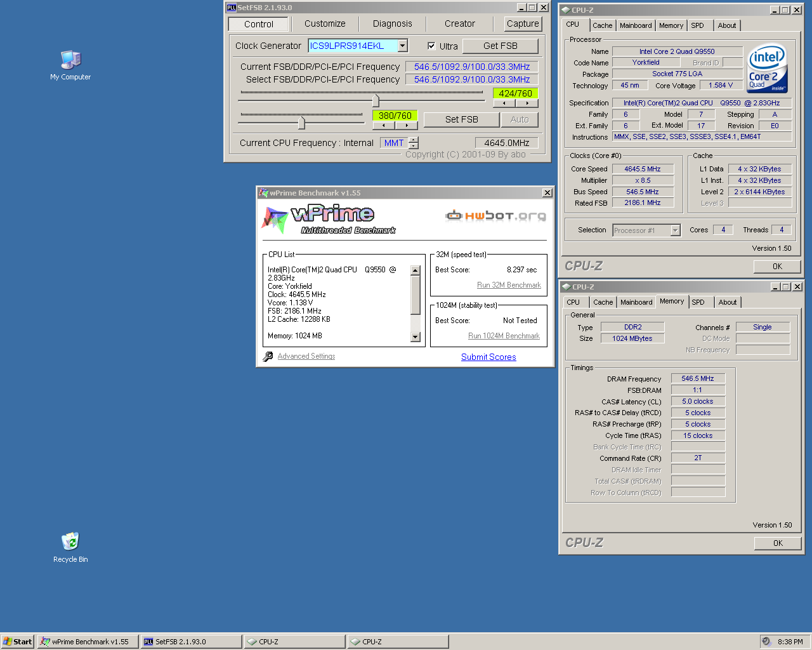Click the MMT spinner up arrow
This screenshot has height=650, width=812.
[414, 140]
